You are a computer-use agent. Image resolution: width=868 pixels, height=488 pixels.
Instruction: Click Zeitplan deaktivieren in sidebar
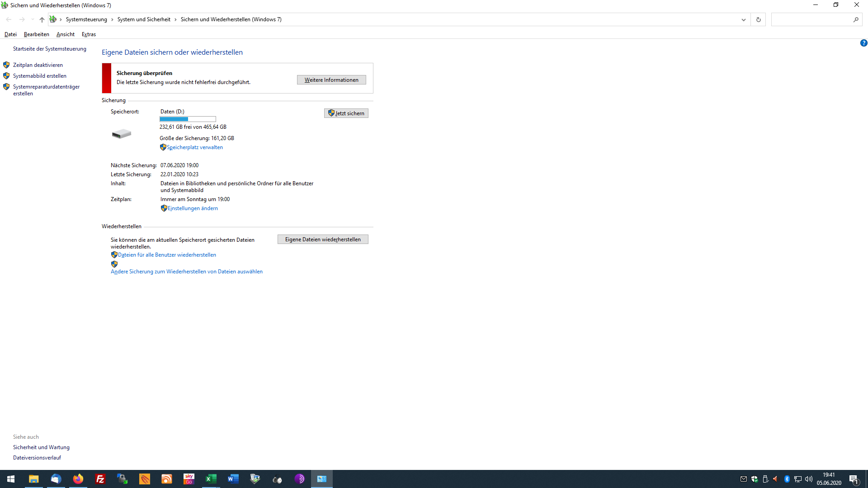[38, 65]
